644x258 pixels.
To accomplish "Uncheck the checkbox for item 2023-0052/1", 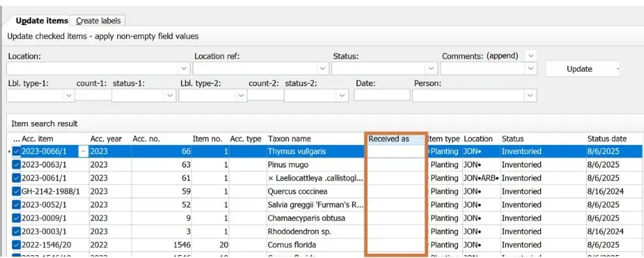I will [17, 205].
